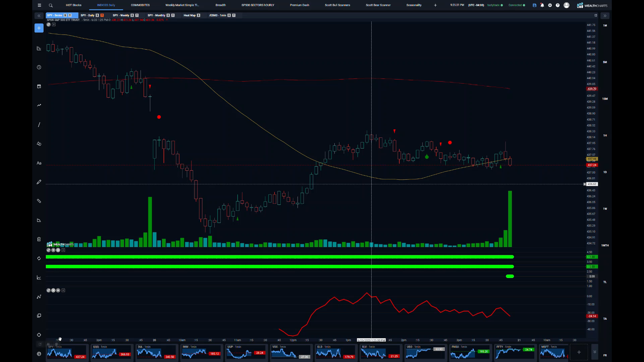Viewport: 644px width, 362px height.
Task: Open notifications bell icon
Action: [542, 5]
